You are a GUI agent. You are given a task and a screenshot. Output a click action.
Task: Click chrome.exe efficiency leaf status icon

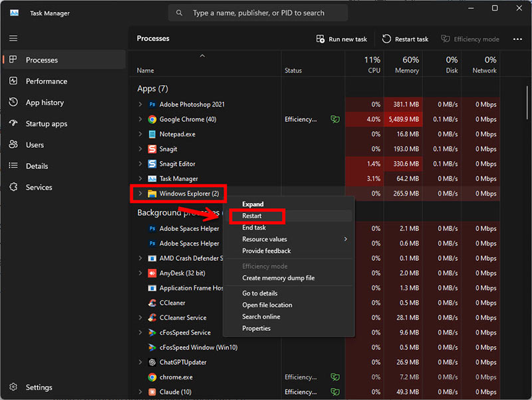click(335, 377)
